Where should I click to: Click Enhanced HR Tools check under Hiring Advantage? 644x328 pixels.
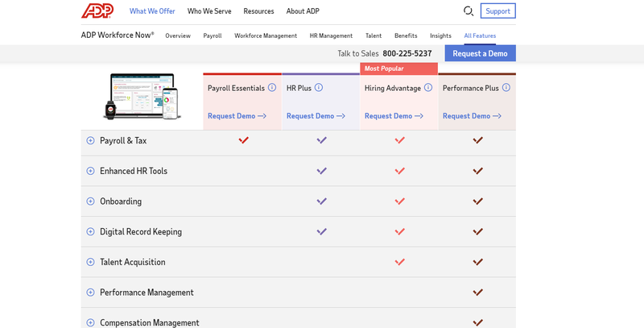coord(399,171)
